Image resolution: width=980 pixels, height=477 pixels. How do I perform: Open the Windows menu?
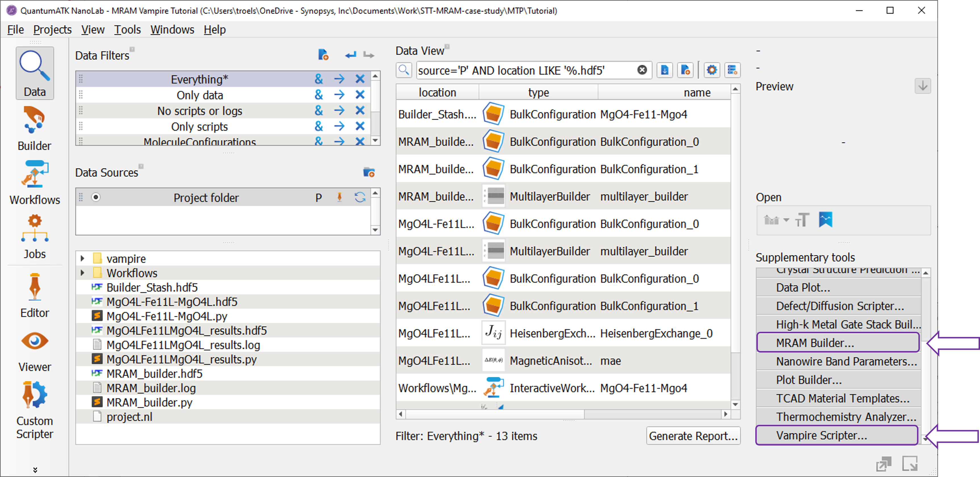pyautogui.click(x=172, y=30)
